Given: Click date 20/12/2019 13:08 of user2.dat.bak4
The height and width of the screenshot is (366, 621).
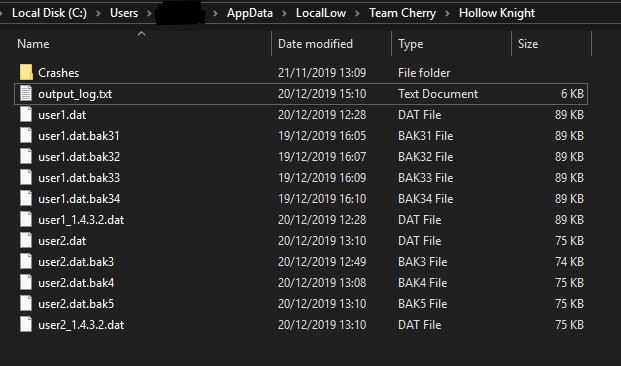Looking at the screenshot, I should (x=322, y=283).
